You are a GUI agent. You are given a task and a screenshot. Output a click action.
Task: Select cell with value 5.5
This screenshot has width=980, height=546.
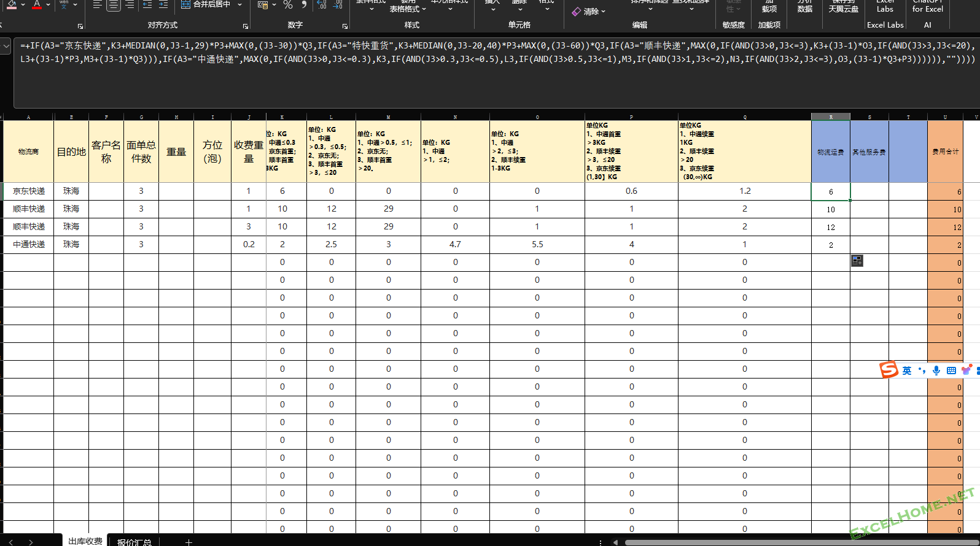pyautogui.click(x=537, y=244)
